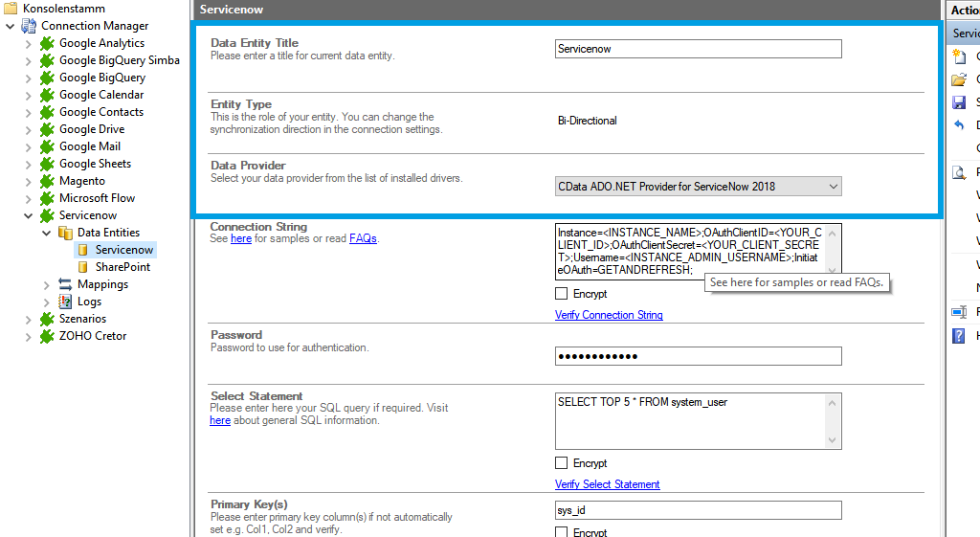Select Google Sheets in connection tree

95,164
